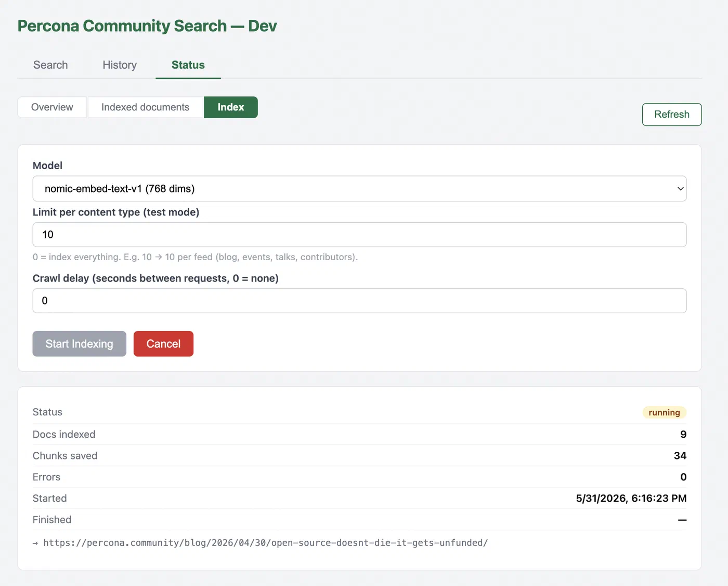The image size is (728, 586).
Task: Click the Limit per content type label
Action: (x=116, y=212)
